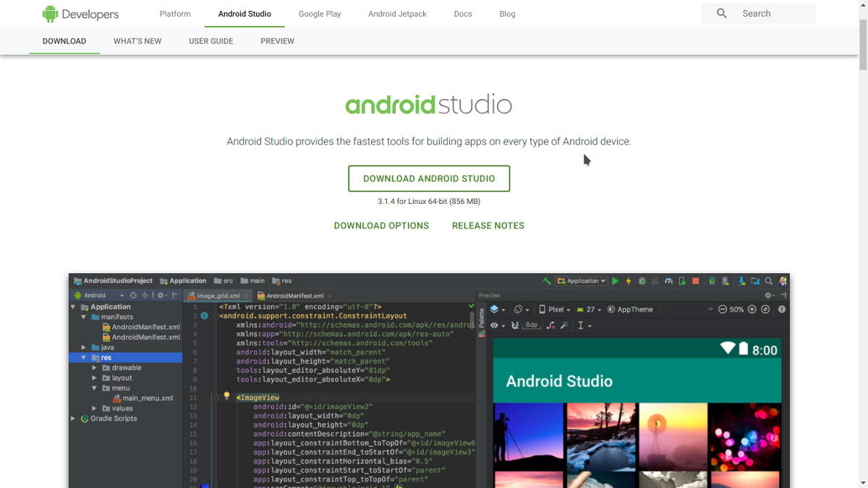868x488 pixels.
Task: Click the Preview panel gear icon
Action: 769,295
